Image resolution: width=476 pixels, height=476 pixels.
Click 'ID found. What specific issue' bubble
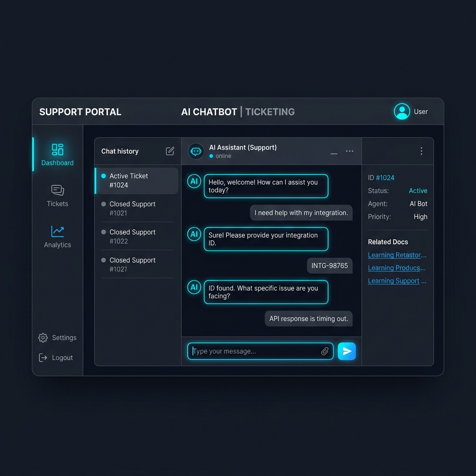[x=266, y=292]
